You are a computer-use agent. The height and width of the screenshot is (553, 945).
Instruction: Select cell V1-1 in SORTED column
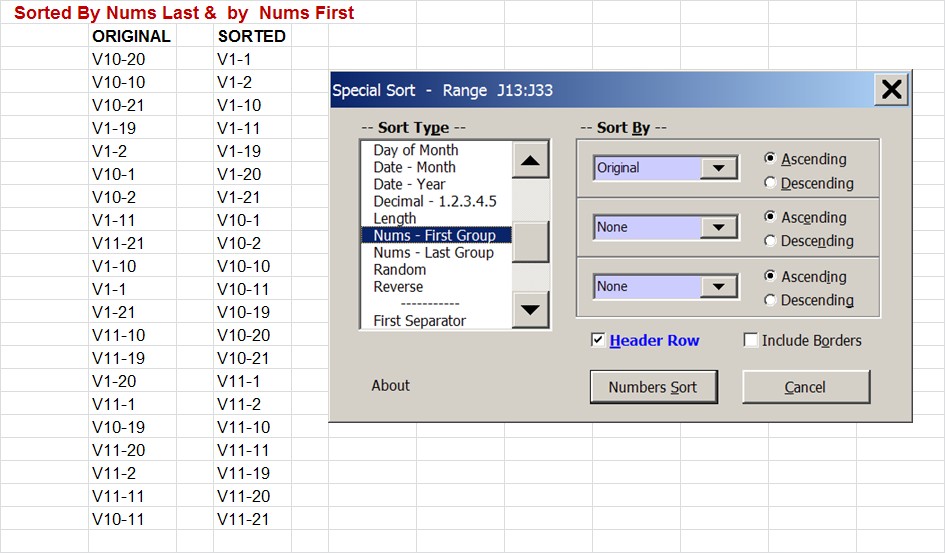click(252, 59)
